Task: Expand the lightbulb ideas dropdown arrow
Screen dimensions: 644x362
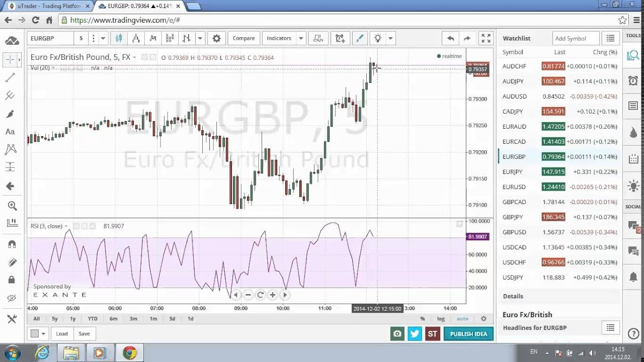Action: (390, 38)
